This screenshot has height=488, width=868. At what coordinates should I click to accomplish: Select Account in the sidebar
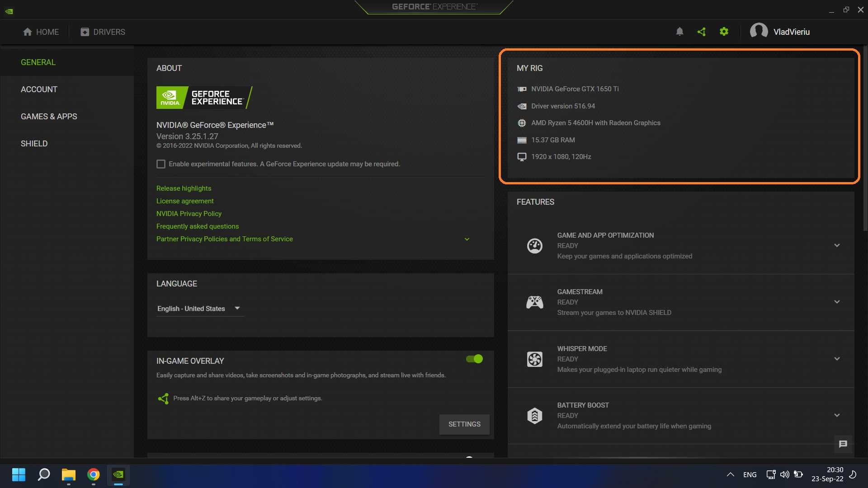pos(67,89)
